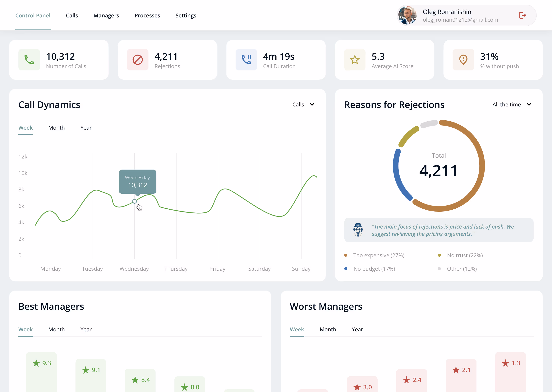Click the Average AI Score star icon
This screenshot has height=392, width=552.
coord(355,60)
